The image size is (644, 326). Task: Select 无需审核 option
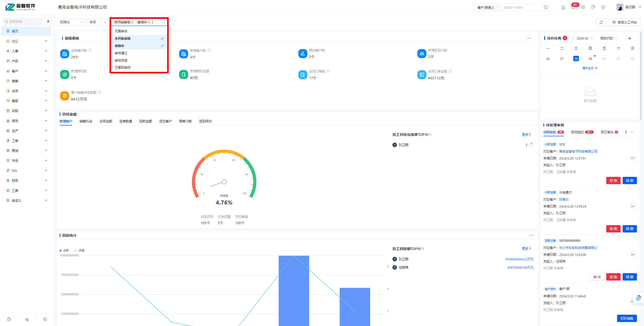139,31
